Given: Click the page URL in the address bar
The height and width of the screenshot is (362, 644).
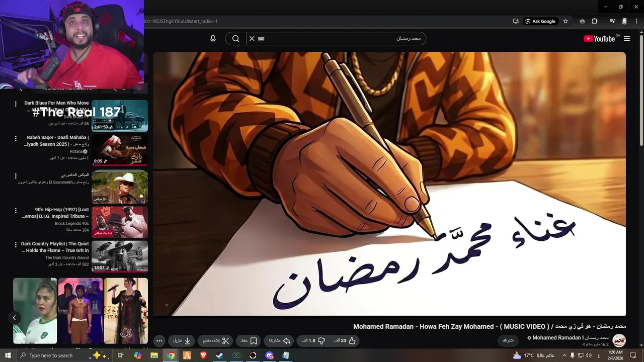Looking at the screenshot, I should (181, 21).
